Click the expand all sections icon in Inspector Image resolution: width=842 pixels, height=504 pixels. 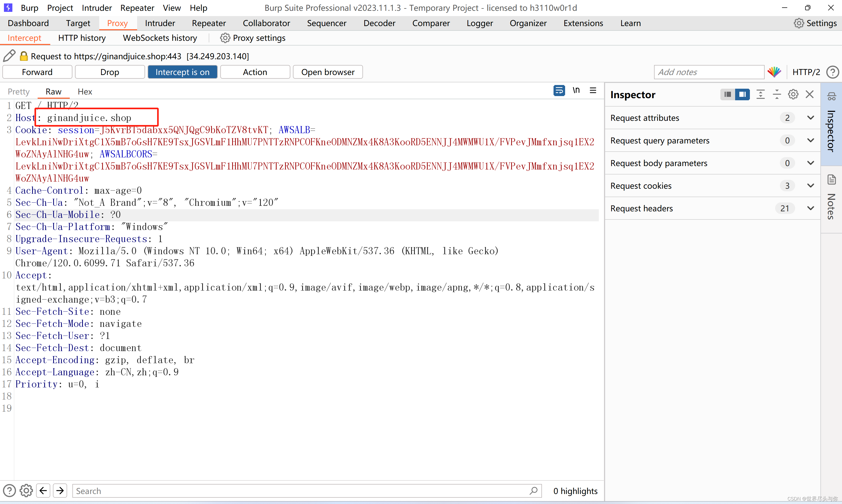(x=760, y=94)
